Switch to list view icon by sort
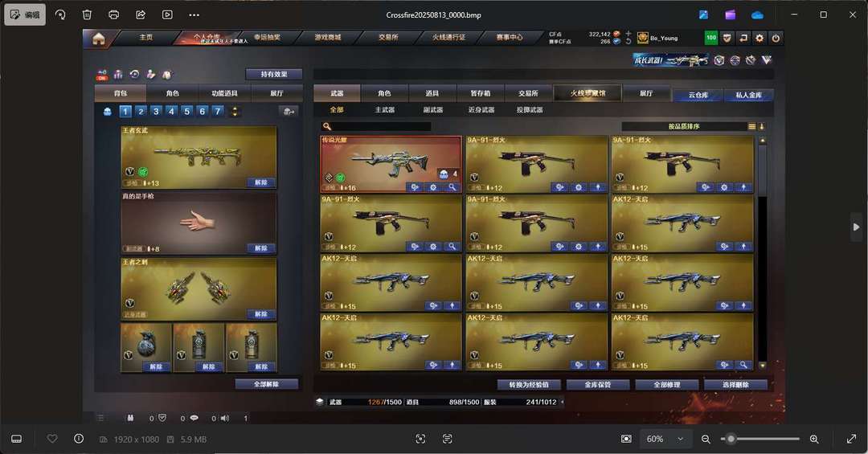 [x=751, y=126]
